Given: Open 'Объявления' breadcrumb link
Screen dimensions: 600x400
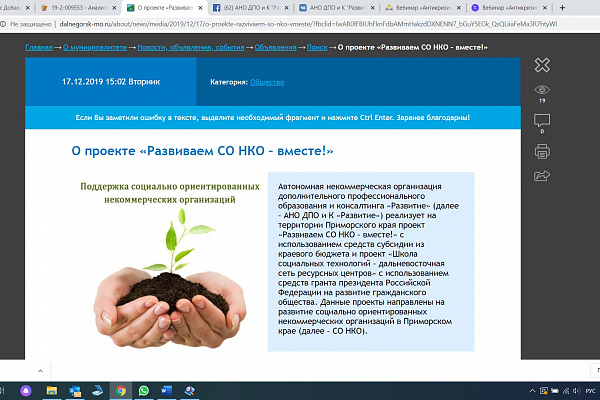Looking at the screenshot, I should (x=276, y=47).
